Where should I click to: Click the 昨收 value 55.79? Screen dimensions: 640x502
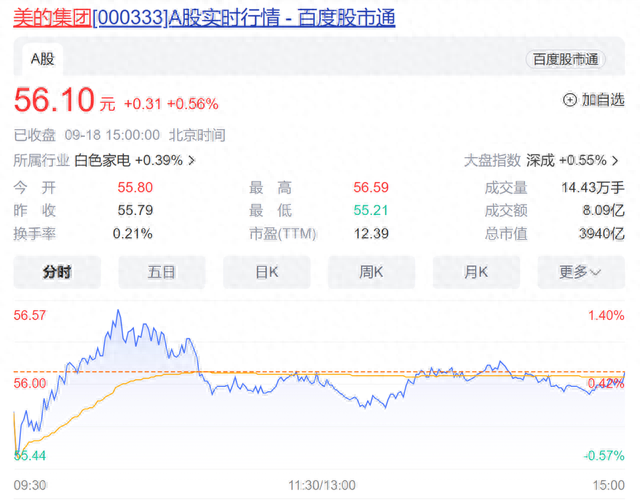click(x=135, y=210)
